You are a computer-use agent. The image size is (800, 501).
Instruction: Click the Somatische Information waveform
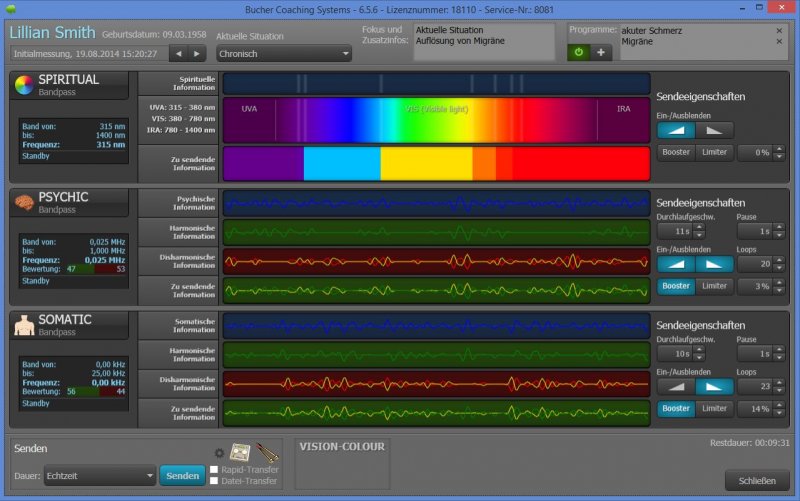436,325
